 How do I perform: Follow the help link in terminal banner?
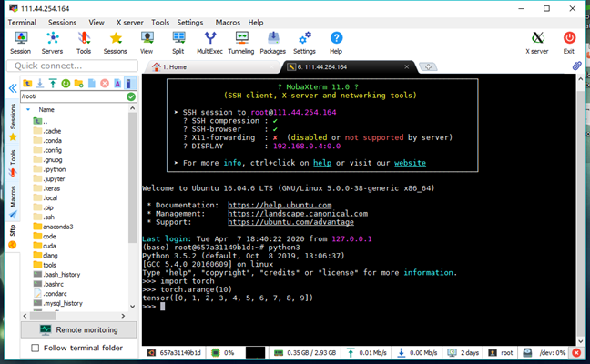[322, 163]
